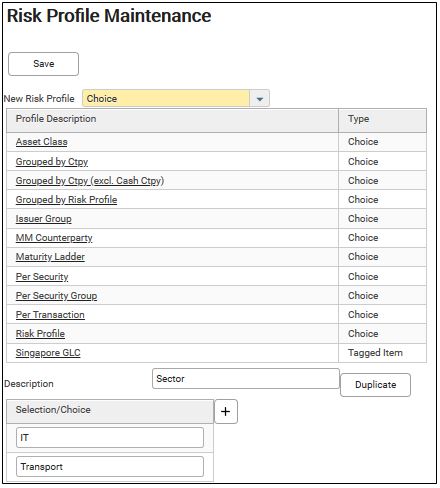Viewport: 440px width, 488px height.
Task: Open the Singapore GLC tagged item link
Action: pos(48,353)
